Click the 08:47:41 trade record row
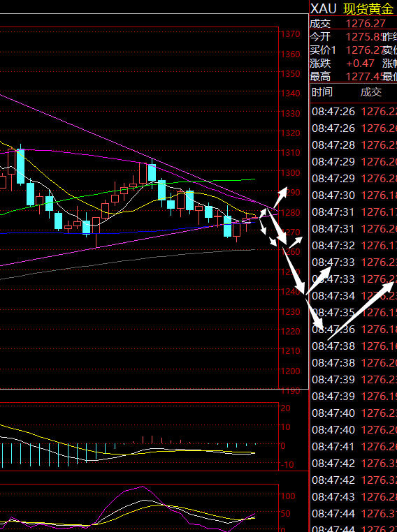The image size is (397, 532). [x=354, y=447]
